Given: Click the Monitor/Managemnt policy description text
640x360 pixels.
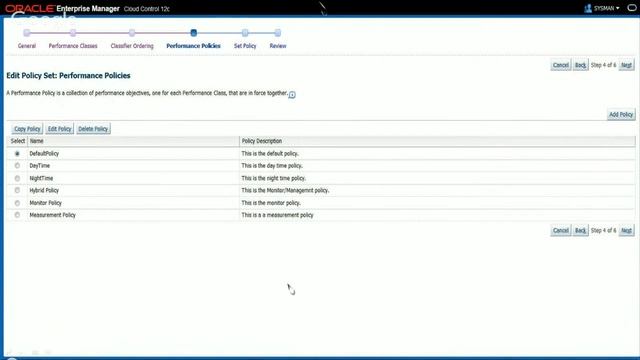Looking at the screenshot, I should [x=285, y=190].
